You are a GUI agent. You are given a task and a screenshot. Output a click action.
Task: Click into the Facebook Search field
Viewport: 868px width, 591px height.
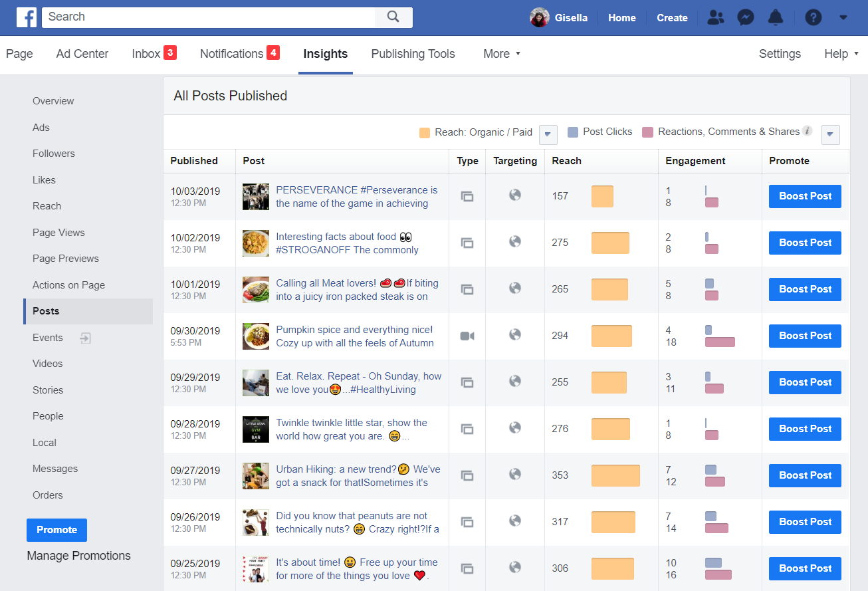pos(207,17)
